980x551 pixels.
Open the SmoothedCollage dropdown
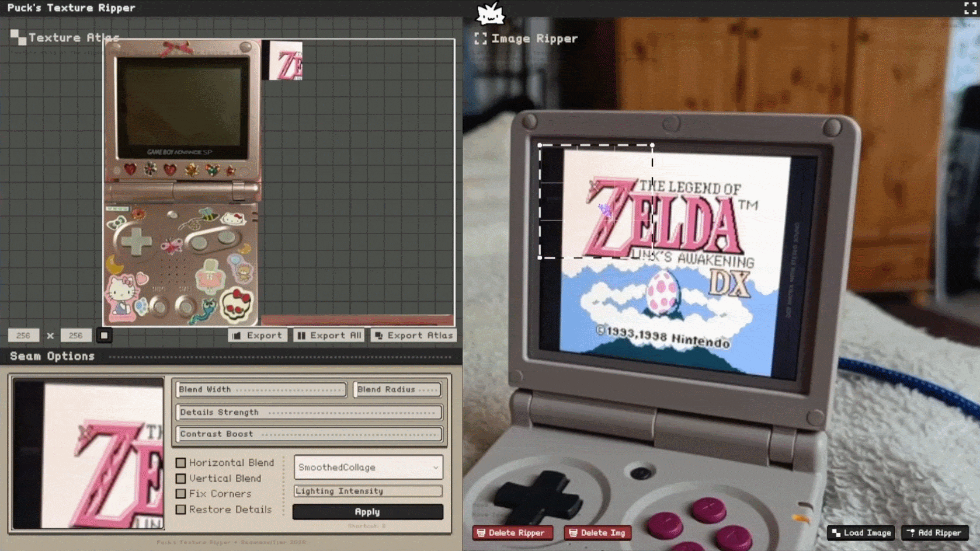tap(368, 468)
